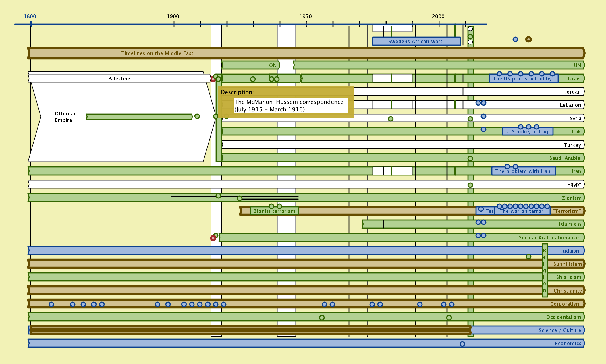606x364 pixels.
Task: Click the first blue marker on the Corporatism bar
Action: point(51,304)
